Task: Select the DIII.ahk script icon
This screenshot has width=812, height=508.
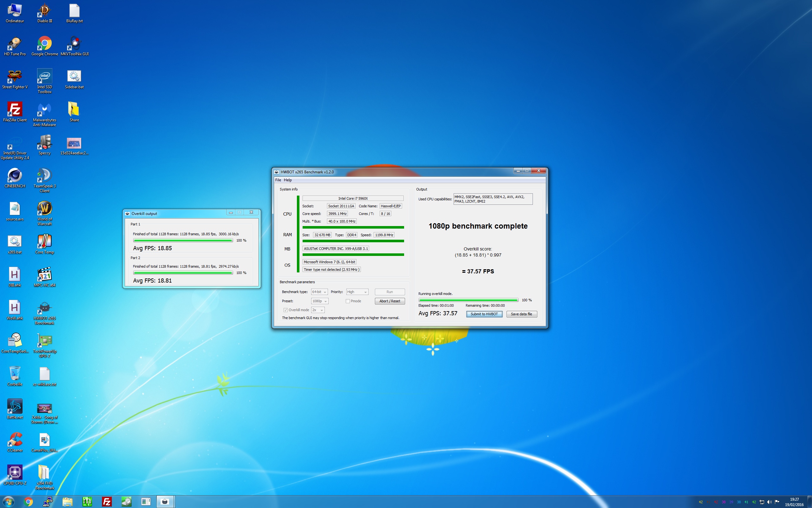Action: tap(15, 277)
